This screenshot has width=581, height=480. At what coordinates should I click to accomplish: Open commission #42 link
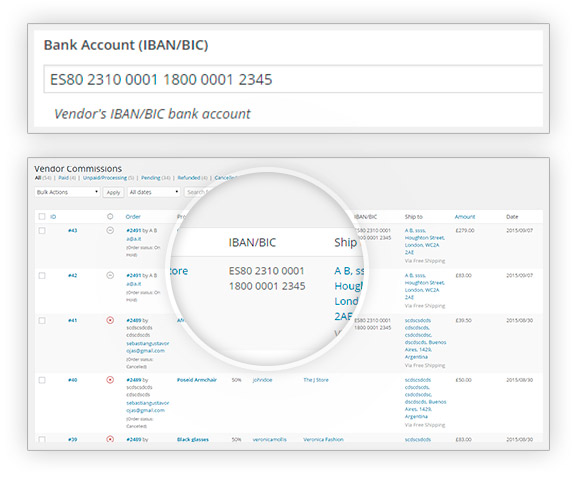coord(73,275)
